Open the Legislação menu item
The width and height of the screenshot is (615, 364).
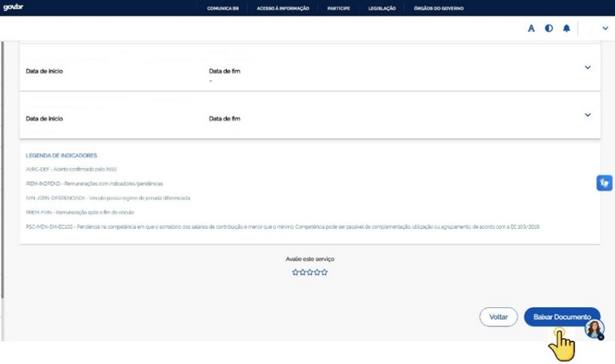[x=382, y=8]
